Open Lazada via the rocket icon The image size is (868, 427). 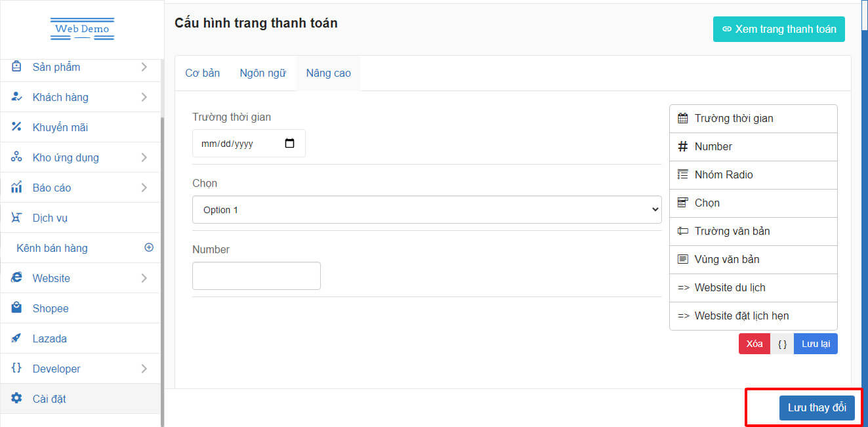click(17, 338)
